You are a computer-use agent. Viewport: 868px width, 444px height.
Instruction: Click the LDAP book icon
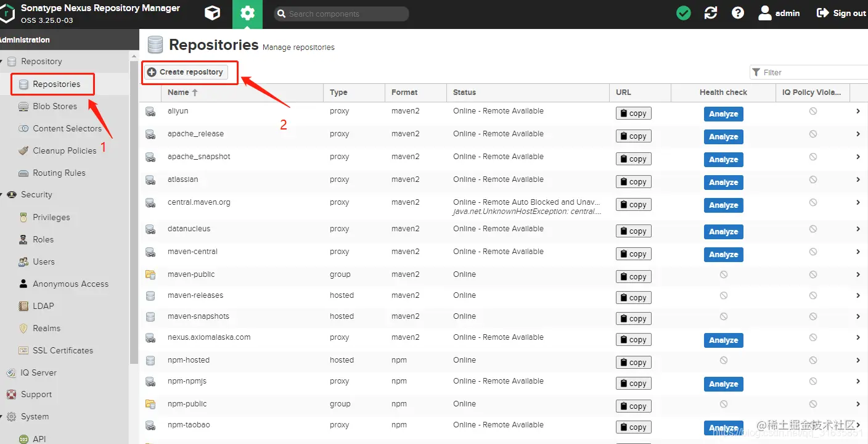(x=23, y=306)
